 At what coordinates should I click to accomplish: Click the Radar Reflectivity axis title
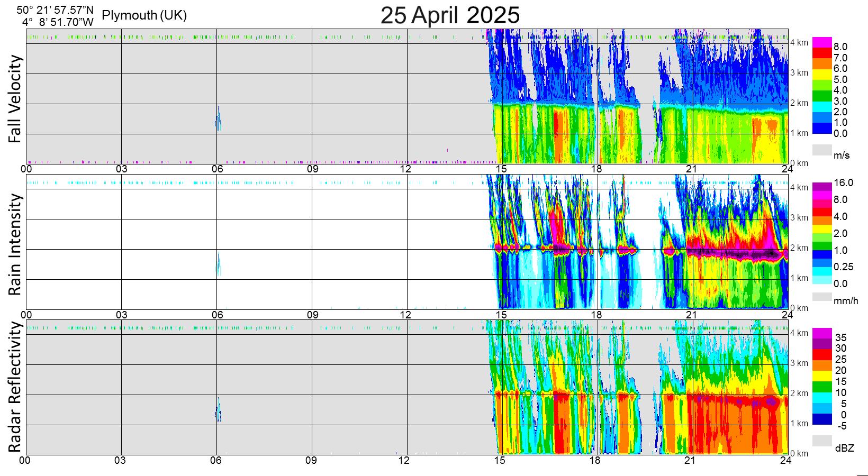click(15, 387)
